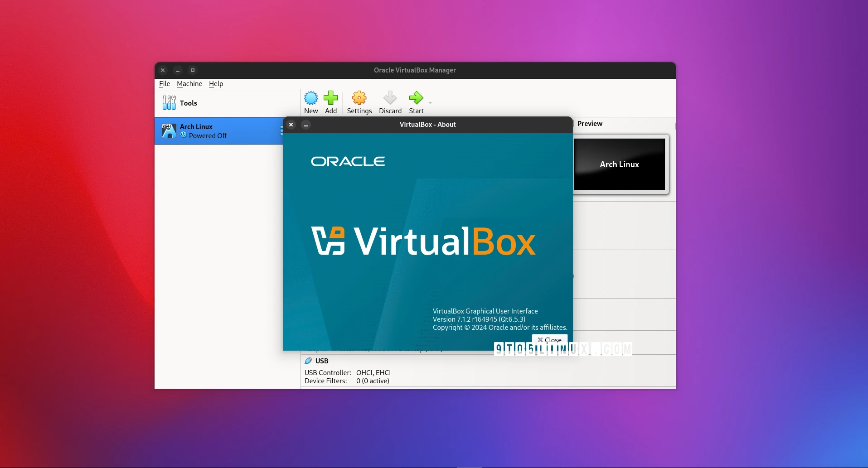Screen dimensions: 868x468
Task: Open the Machine menu
Action: (x=189, y=84)
